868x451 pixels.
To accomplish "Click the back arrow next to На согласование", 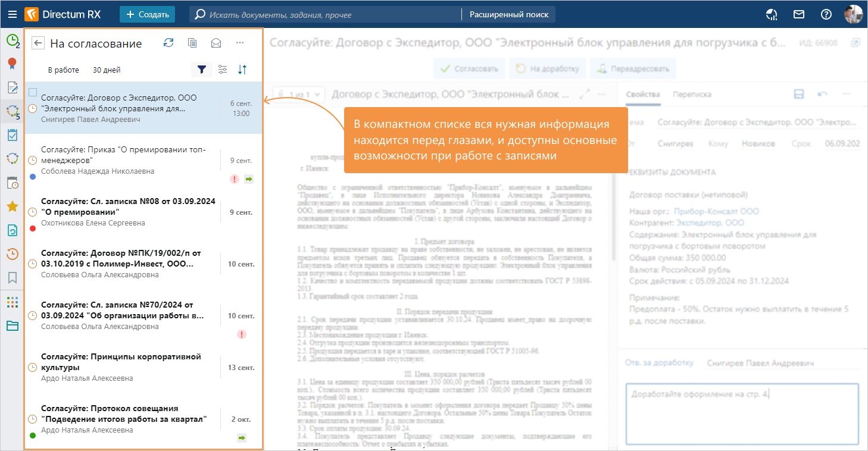I will pos(38,43).
